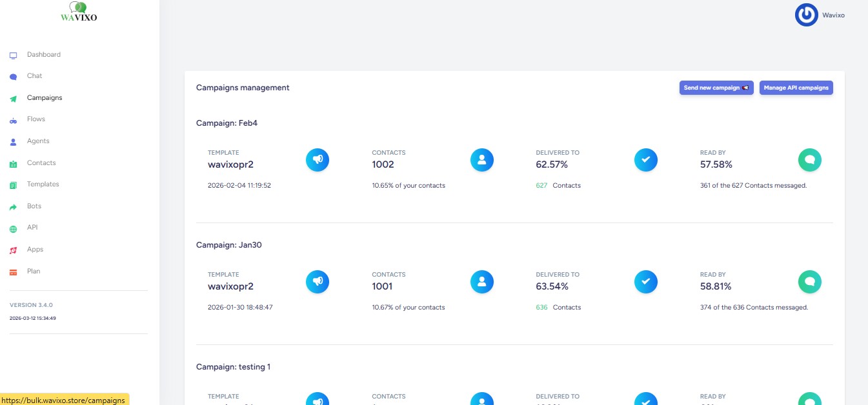This screenshot has height=405, width=868.
Task: Open the Bots section
Action: (x=34, y=206)
